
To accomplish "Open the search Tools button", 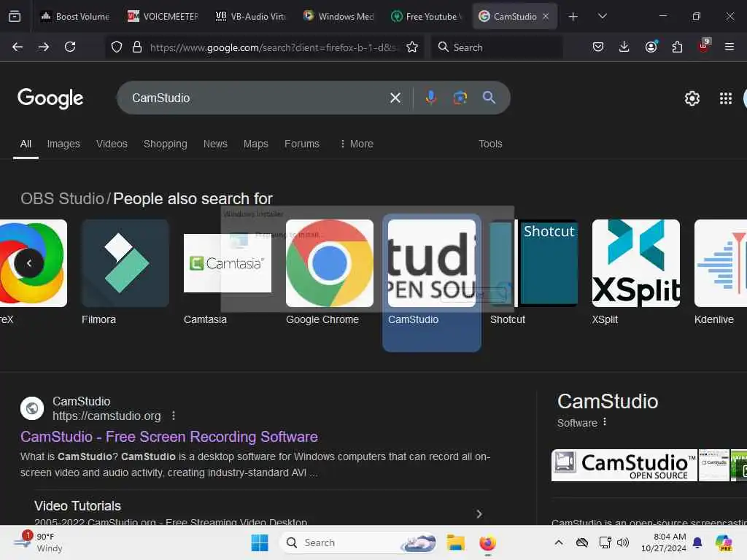I will click(x=490, y=144).
